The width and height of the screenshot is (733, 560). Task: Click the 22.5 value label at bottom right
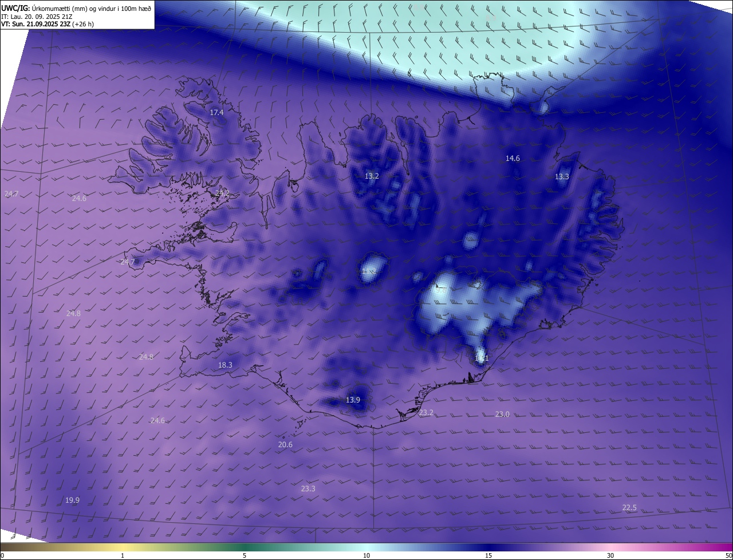[629, 507]
